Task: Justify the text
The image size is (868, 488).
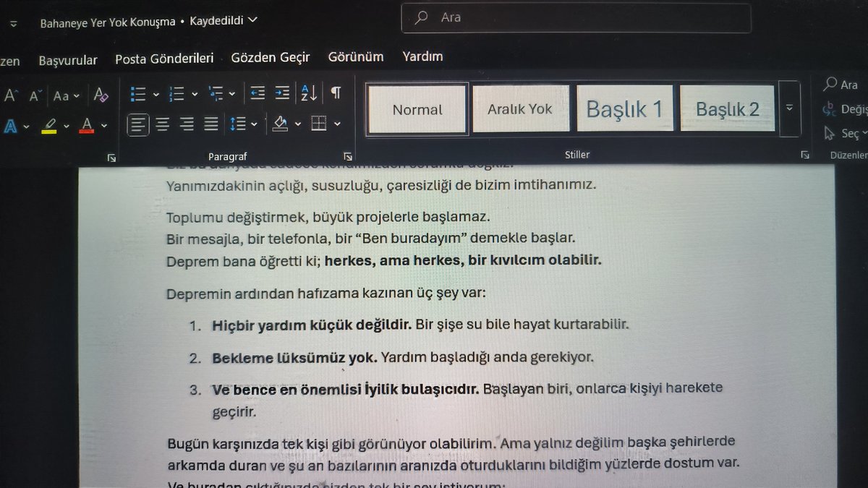Action: pos(210,125)
